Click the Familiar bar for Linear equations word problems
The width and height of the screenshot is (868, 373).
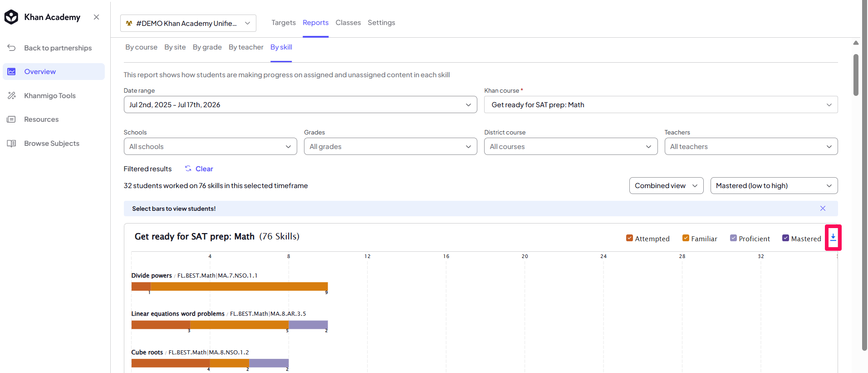[240, 325]
